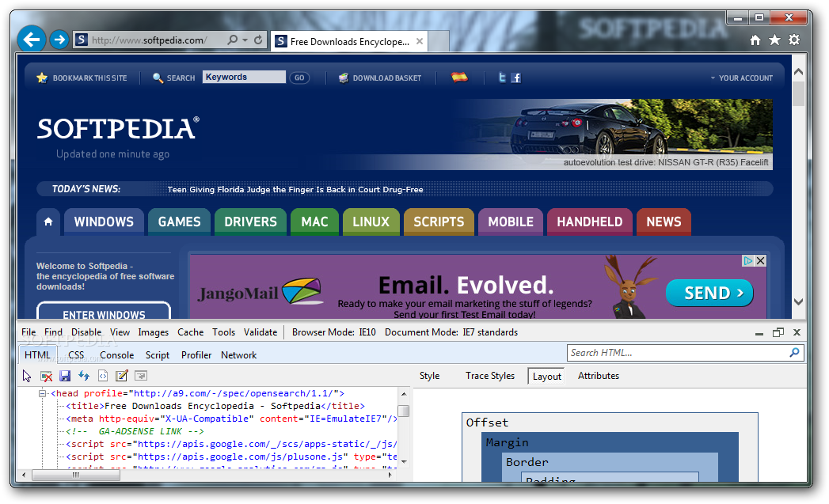Toggle Edit mode pencil icon
The height and width of the screenshot is (504, 829).
(x=122, y=376)
